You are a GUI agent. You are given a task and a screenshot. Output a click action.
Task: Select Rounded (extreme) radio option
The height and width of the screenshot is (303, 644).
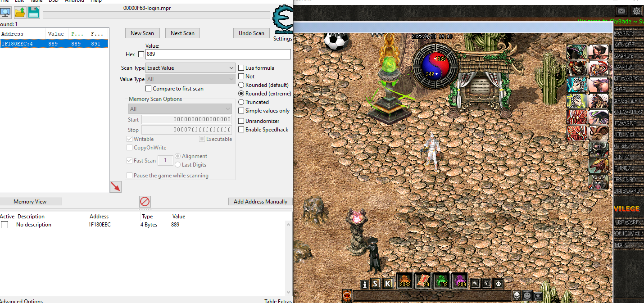coord(241,94)
